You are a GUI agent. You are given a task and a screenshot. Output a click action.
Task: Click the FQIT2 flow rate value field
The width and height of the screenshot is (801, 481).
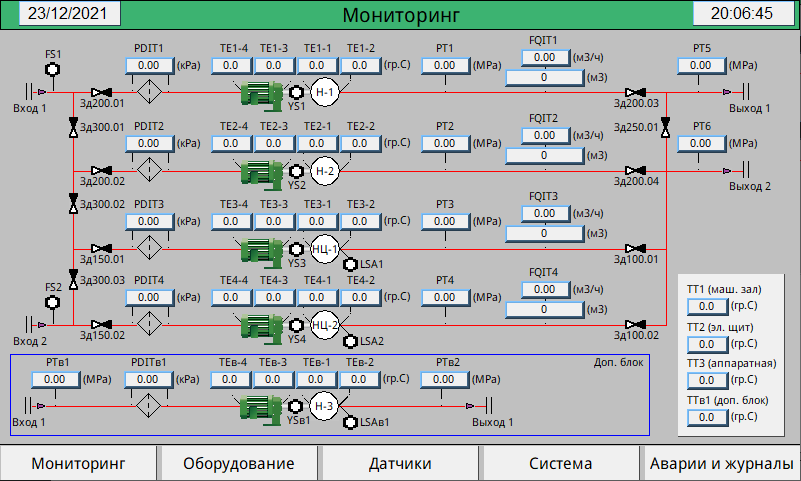545,135
